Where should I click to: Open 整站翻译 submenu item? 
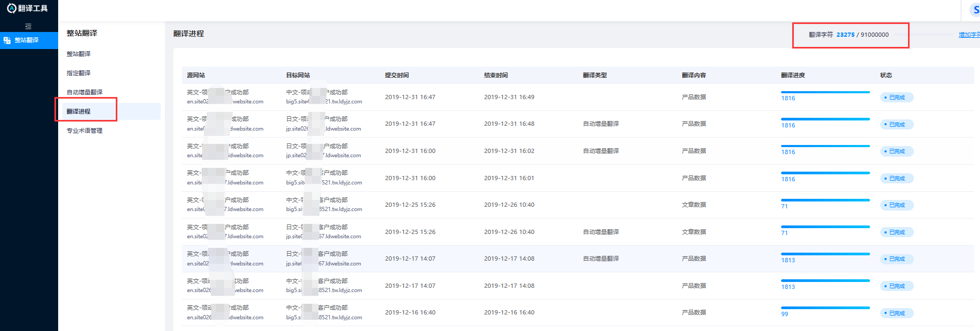pos(78,54)
